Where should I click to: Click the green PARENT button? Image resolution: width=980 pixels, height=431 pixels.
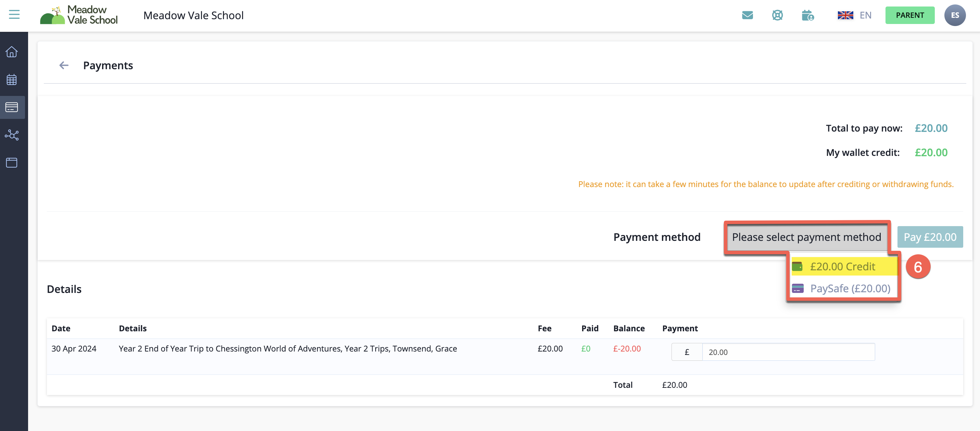909,15
